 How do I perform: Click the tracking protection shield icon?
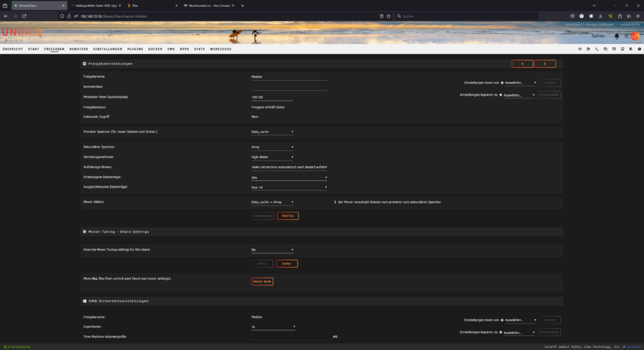62,16
